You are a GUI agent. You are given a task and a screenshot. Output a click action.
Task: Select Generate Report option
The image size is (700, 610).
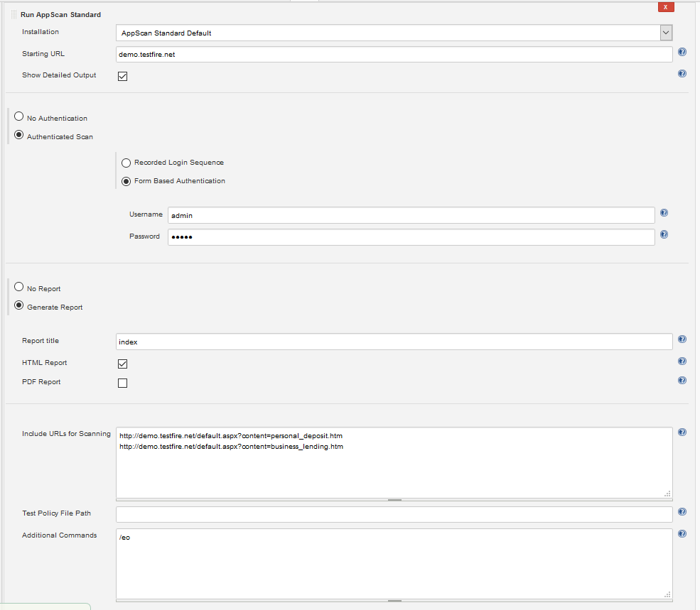coord(18,305)
